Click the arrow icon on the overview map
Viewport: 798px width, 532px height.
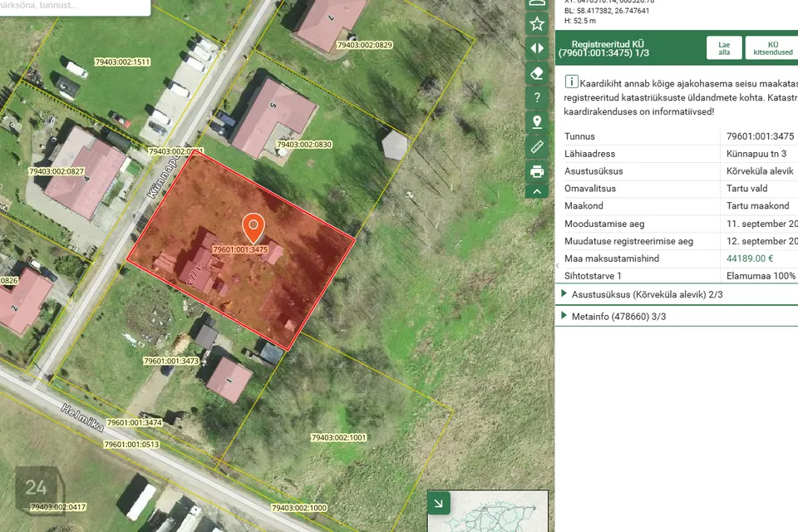click(x=438, y=502)
